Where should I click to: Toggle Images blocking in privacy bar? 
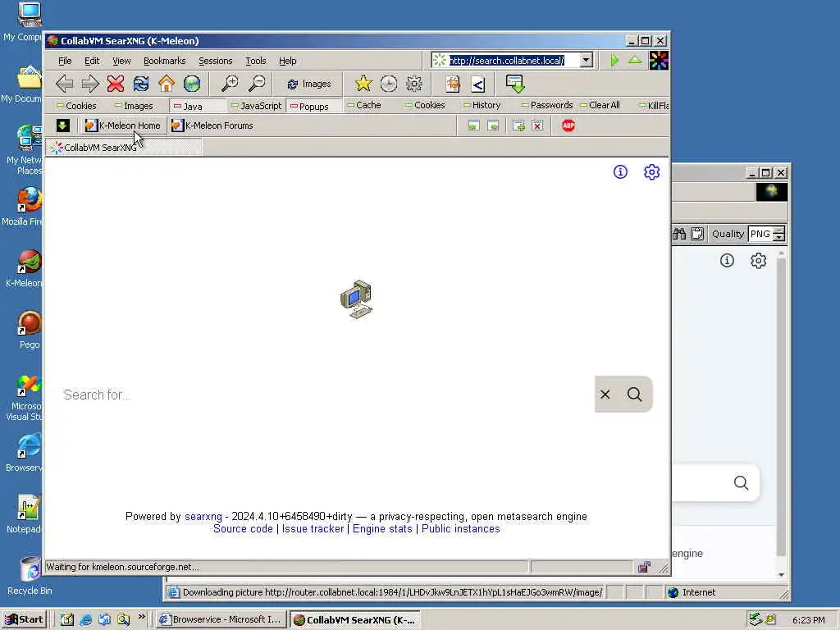(x=134, y=106)
